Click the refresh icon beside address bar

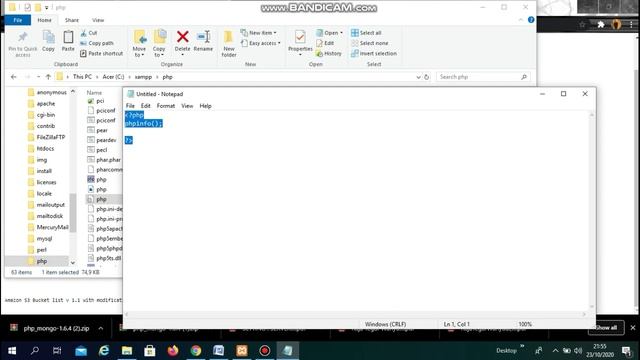[x=427, y=77]
